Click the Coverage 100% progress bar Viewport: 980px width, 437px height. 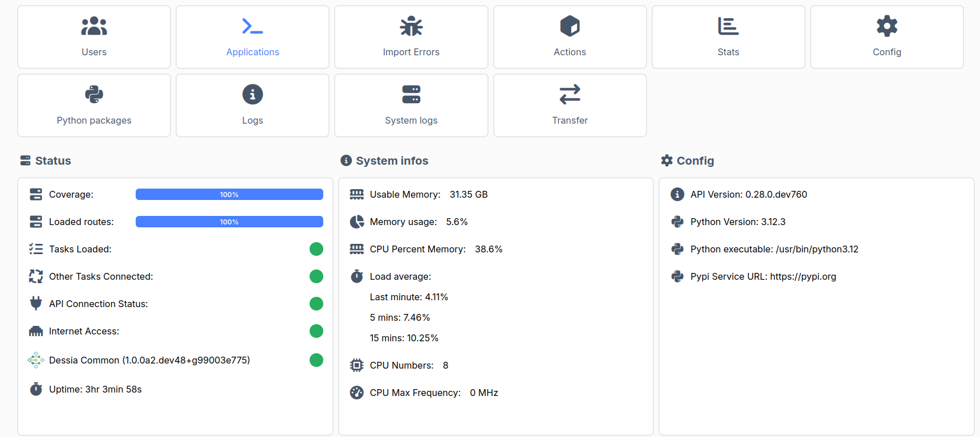[x=229, y=194]
